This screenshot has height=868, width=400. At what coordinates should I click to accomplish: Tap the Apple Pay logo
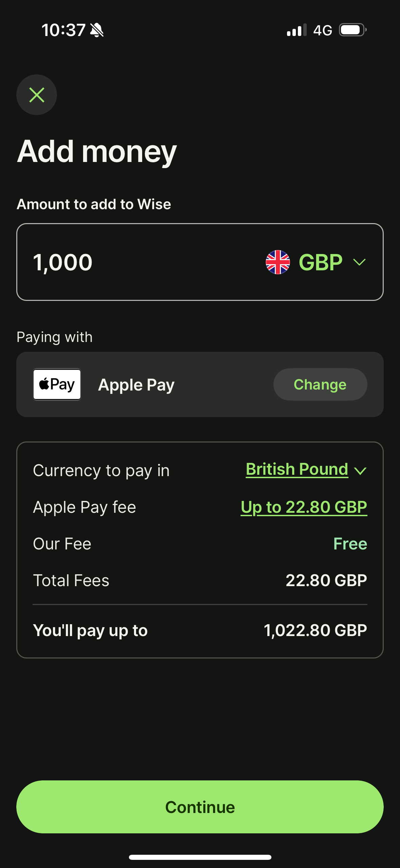click(57, 384)
